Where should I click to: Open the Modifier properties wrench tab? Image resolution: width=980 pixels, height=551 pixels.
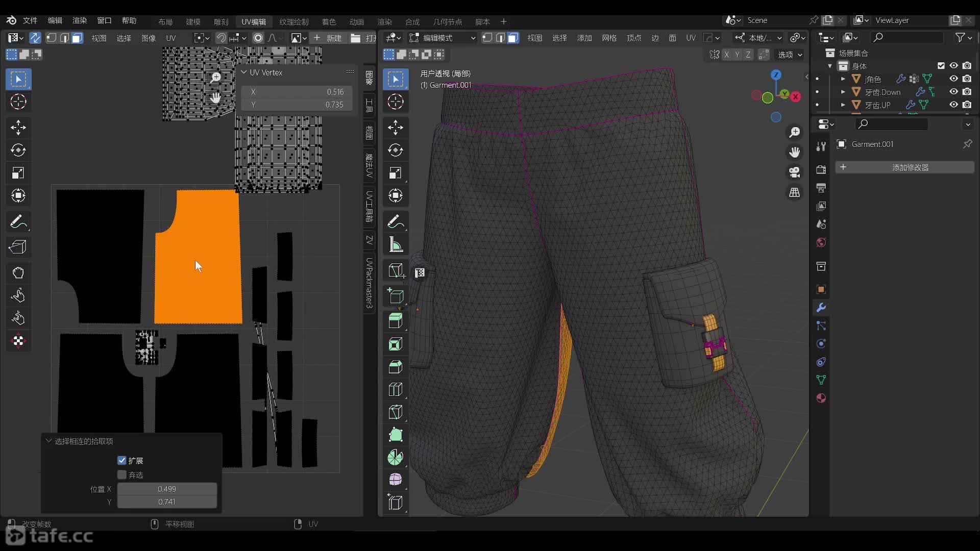point(821,308)
